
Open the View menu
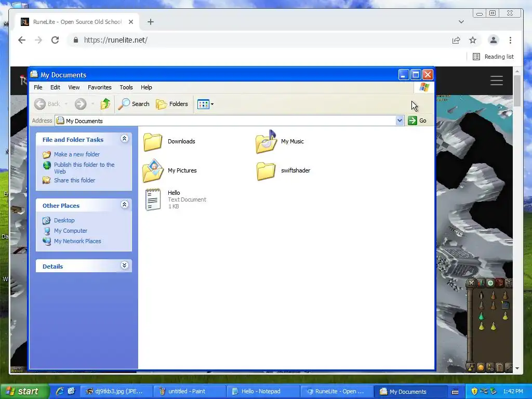point(74,87)
